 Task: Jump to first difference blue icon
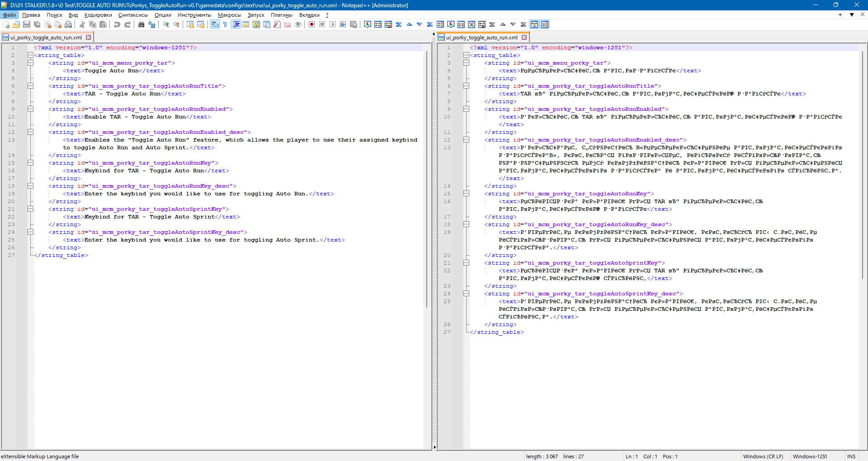(x=399, y=24)
